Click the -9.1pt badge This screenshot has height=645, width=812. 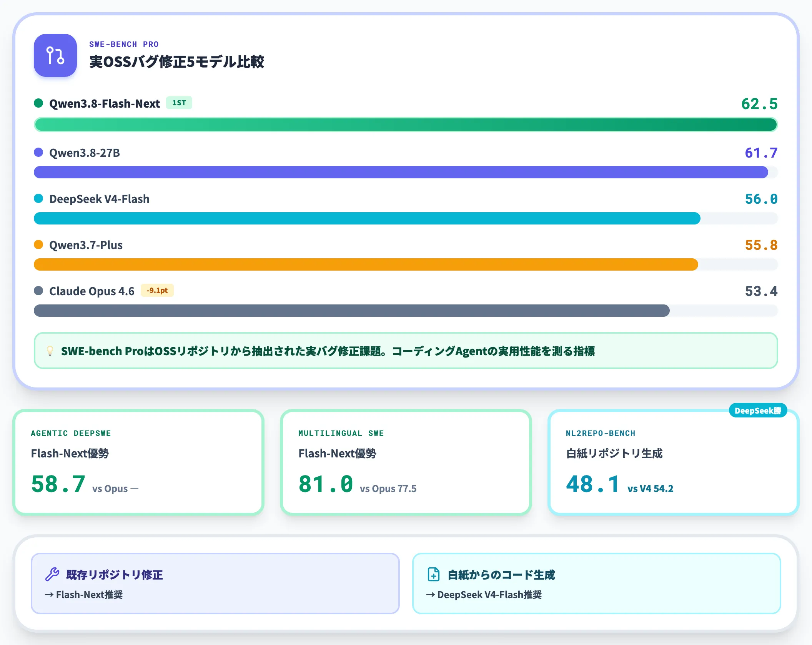click(157, 290)
